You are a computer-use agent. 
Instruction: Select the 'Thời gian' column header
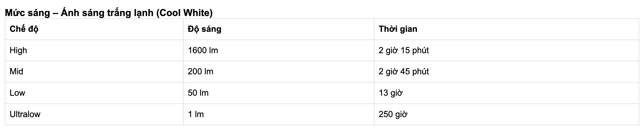coord(398,29)
